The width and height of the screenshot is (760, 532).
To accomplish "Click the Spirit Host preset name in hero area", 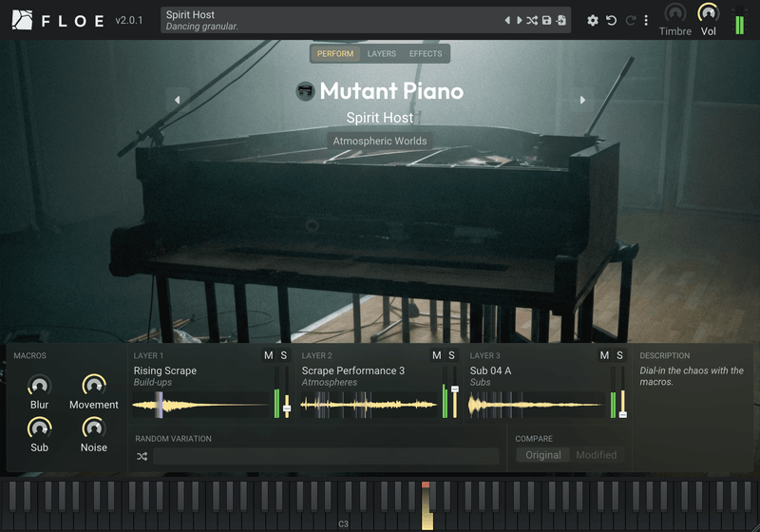I will [x=380, y=118].
